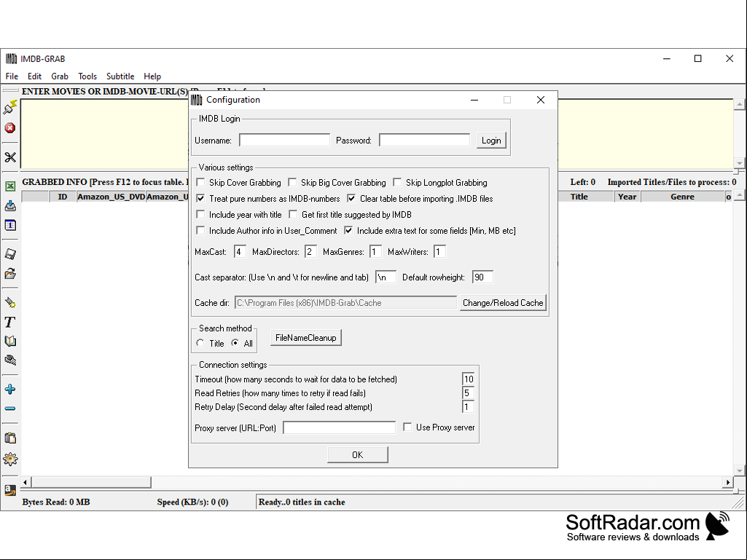Click the MaxCast value field
Viewport: 747px width, 560px height.
[240, 251]
